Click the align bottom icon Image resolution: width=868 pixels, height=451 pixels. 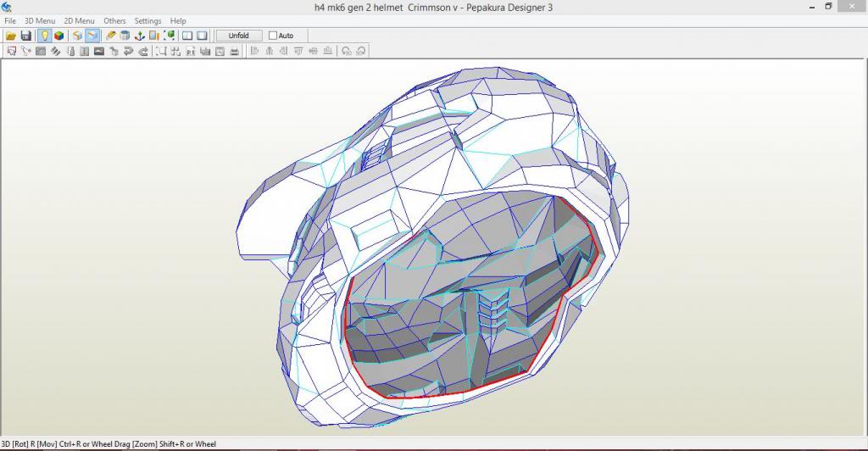coord(328,51)
